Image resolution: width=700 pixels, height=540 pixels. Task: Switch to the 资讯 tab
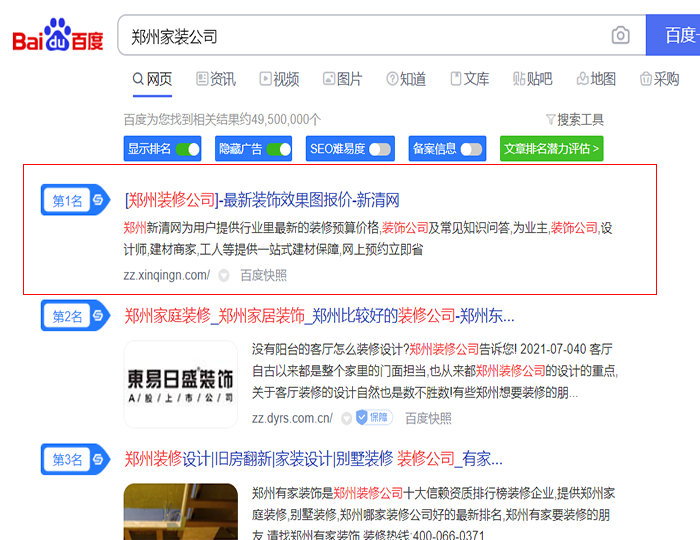coord(216,79)
